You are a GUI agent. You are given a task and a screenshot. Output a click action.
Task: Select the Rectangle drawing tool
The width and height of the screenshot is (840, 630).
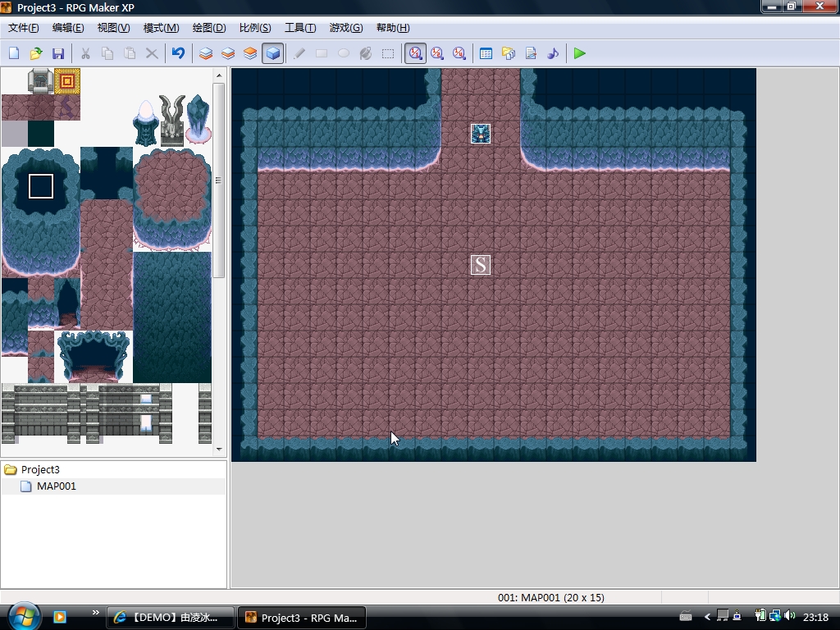pos(322,53)
